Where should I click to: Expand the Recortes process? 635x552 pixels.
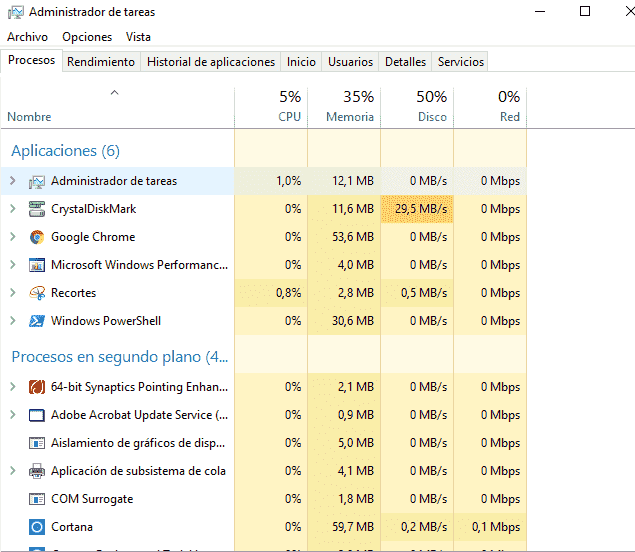(x=13, y=292)
